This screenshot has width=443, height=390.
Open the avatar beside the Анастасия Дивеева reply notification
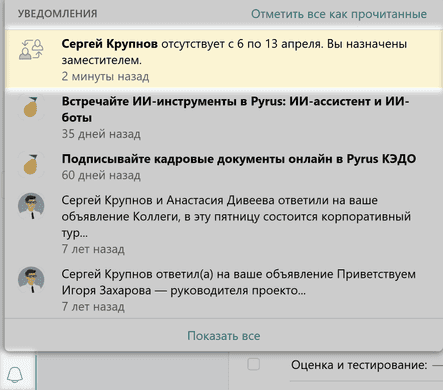[31, 206]
